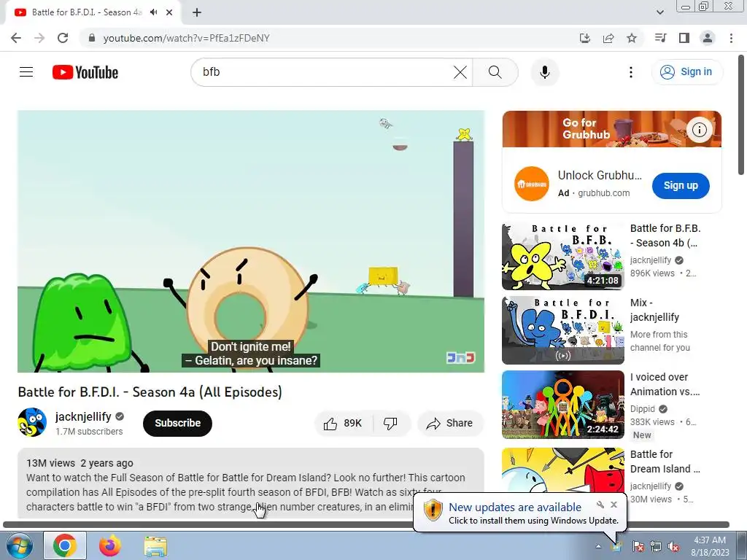The height and width of the screenshot is (560, 747).
Task: Like the video with thumbs up
Action: 343,424
